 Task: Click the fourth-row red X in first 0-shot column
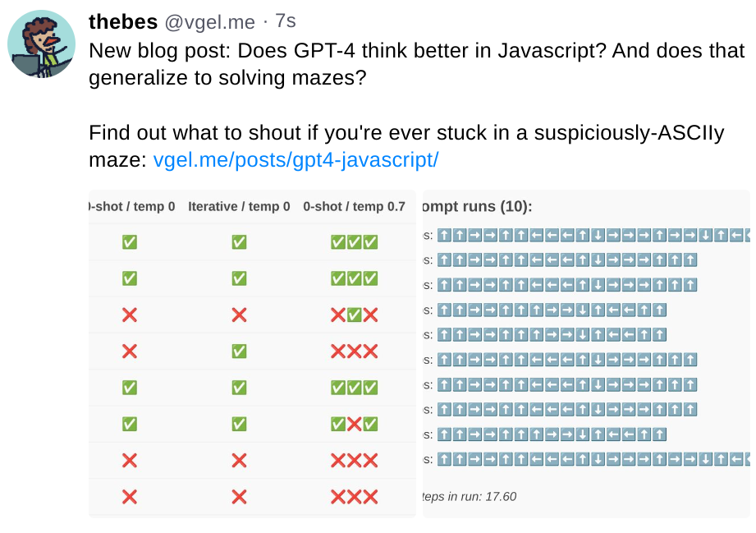pos(129,352)
